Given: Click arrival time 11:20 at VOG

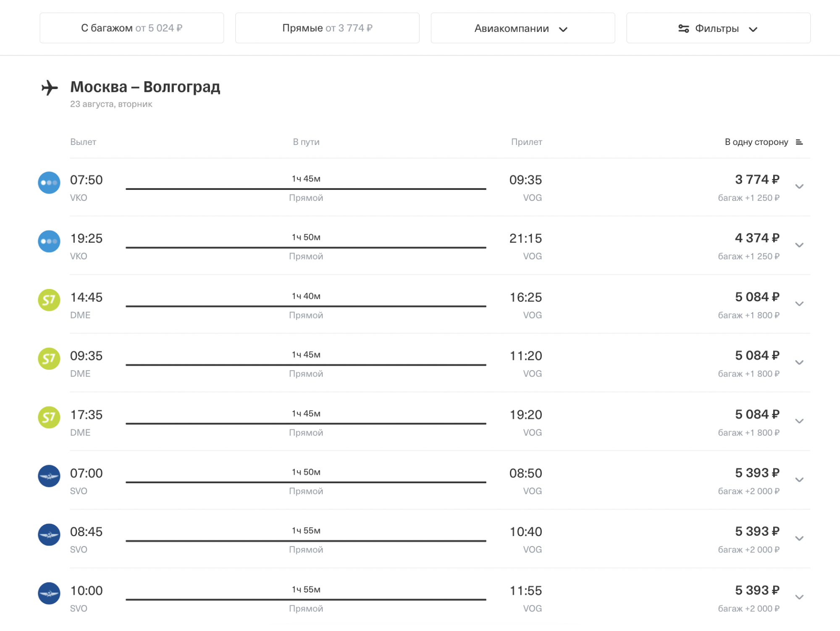Looking at the screenshot, I should tap(525, 356).
